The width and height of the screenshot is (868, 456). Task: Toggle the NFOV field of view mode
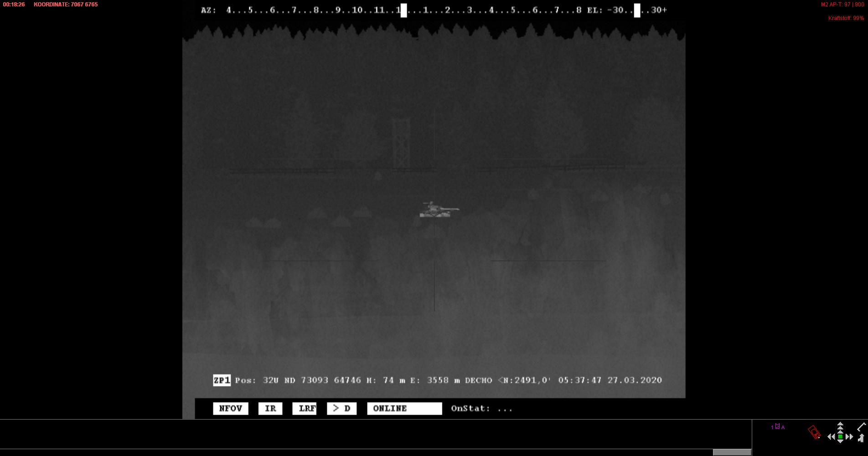(231, 409)
